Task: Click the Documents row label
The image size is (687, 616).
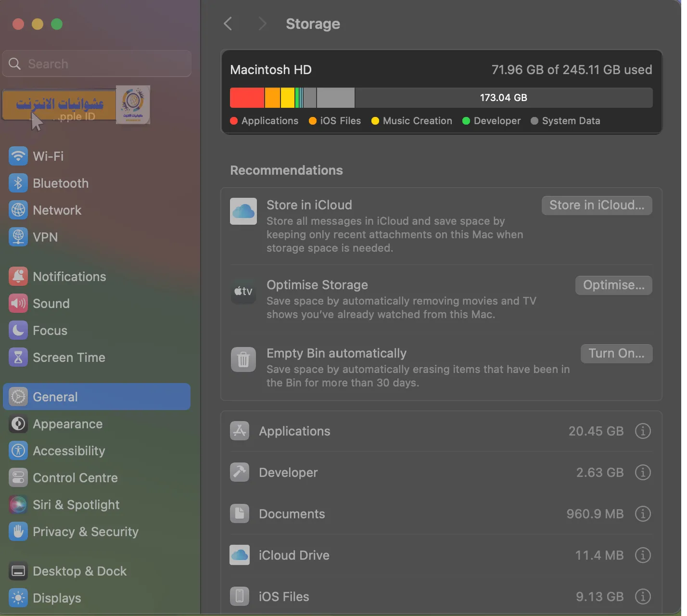Action: pyautogui.click(x=292, y=514)
